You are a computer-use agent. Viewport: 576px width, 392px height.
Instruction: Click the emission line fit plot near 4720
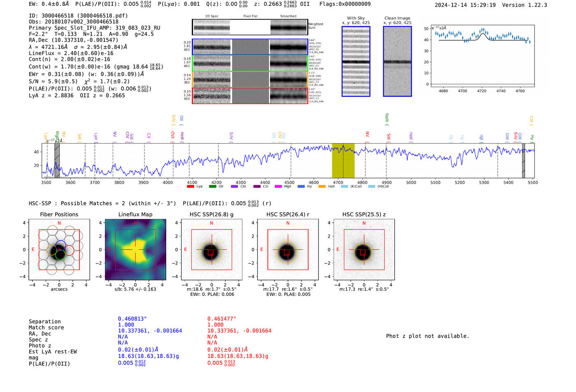[x=482, y=56]
